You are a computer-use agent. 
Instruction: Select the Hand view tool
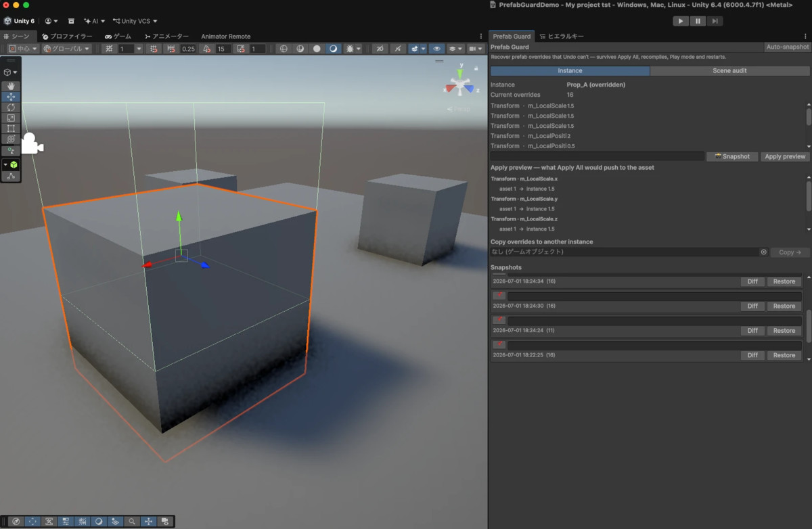[x=11, y=86]
